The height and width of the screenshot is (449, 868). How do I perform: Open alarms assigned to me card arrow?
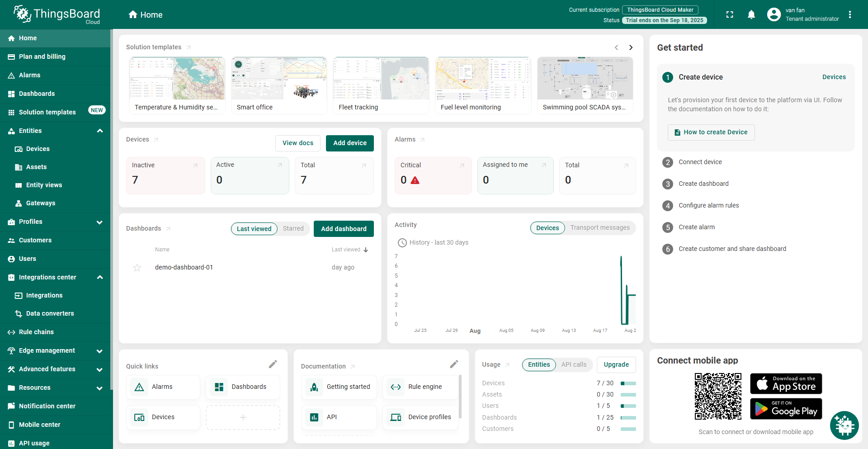coord(544,165)
